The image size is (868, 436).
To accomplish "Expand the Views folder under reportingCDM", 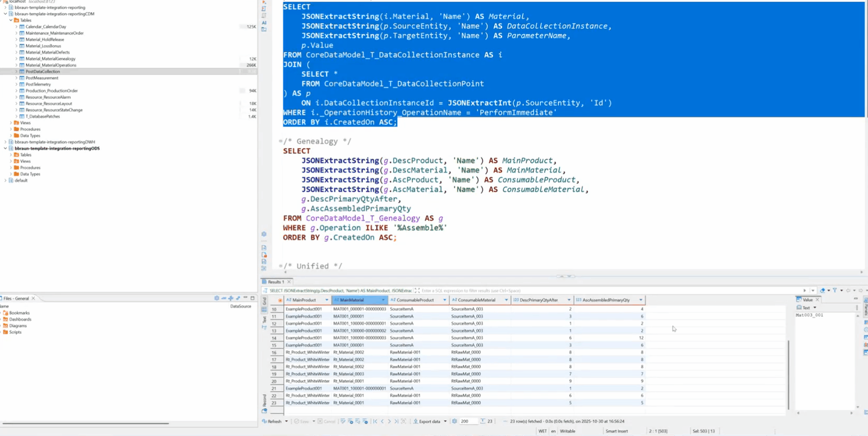I will tap(11, 123).
